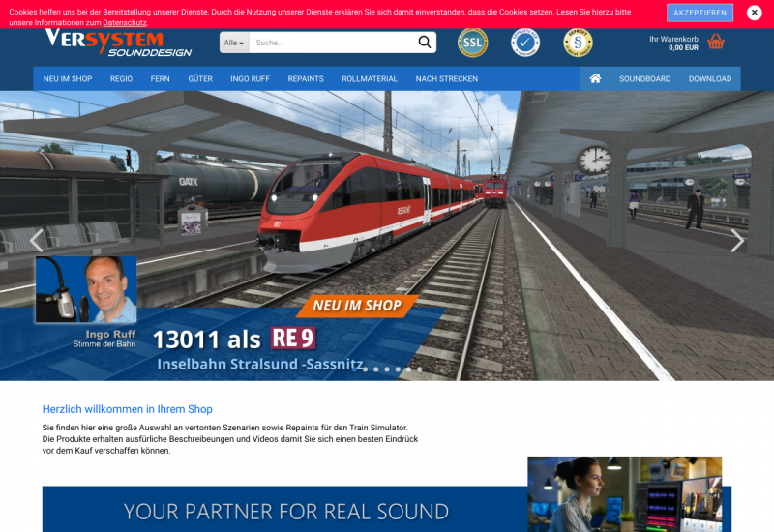Advance slider with right arrow

[737, 241]
